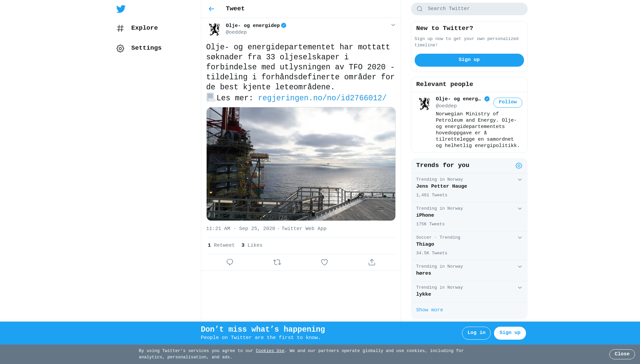Viewport: 640px width, 364px height.
Task: Open iPhone trend options chevron
Action: click(x=520, y=209)
